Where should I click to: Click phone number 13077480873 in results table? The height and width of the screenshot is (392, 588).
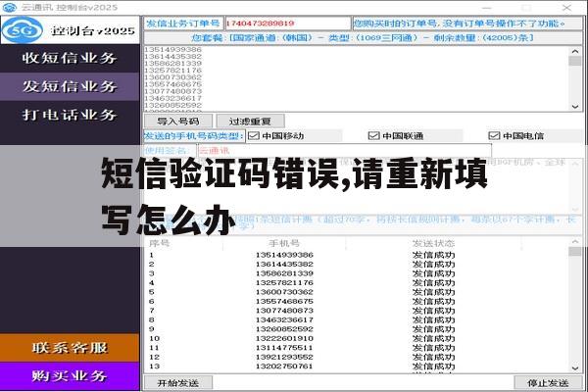[284, 311]
